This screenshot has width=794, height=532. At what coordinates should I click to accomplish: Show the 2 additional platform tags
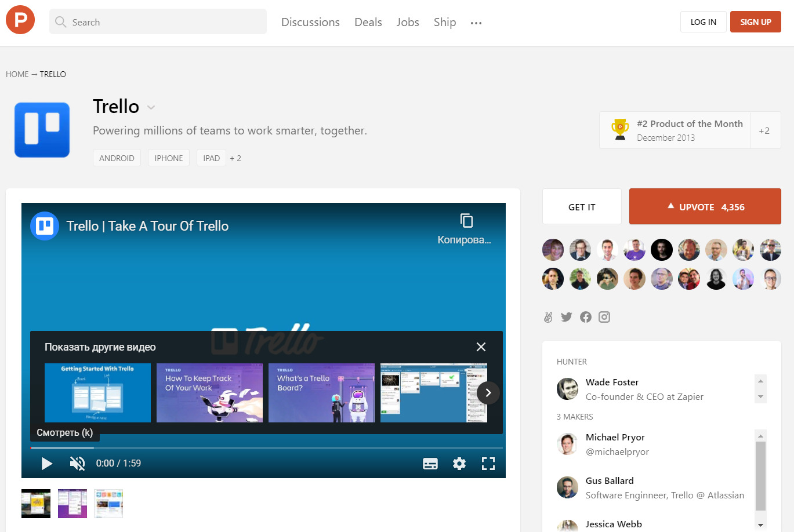(x=235, y=158)
